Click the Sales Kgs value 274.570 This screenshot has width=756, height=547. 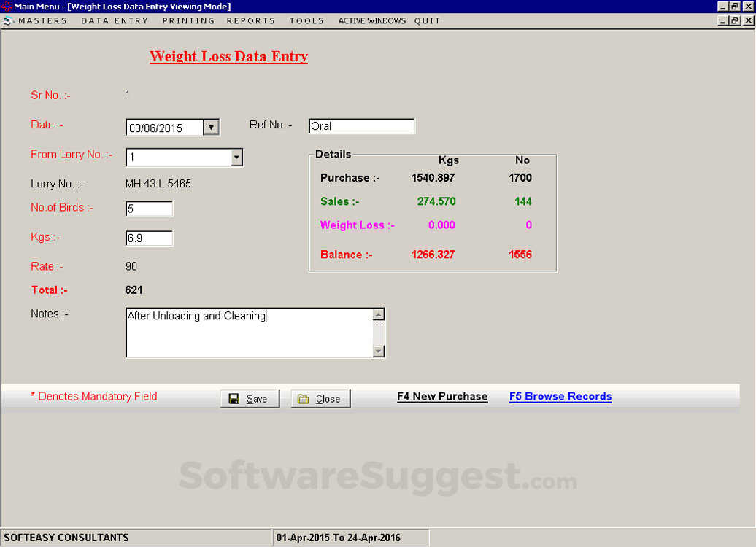coord(436,201)
